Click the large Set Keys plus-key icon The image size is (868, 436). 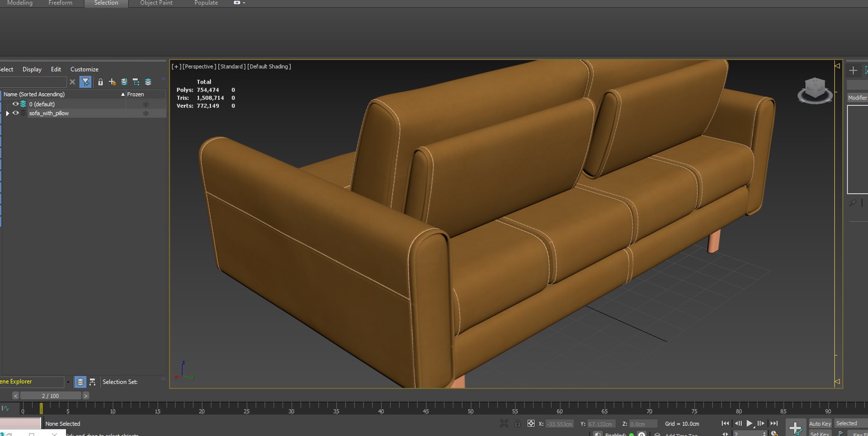click(796, 427)
